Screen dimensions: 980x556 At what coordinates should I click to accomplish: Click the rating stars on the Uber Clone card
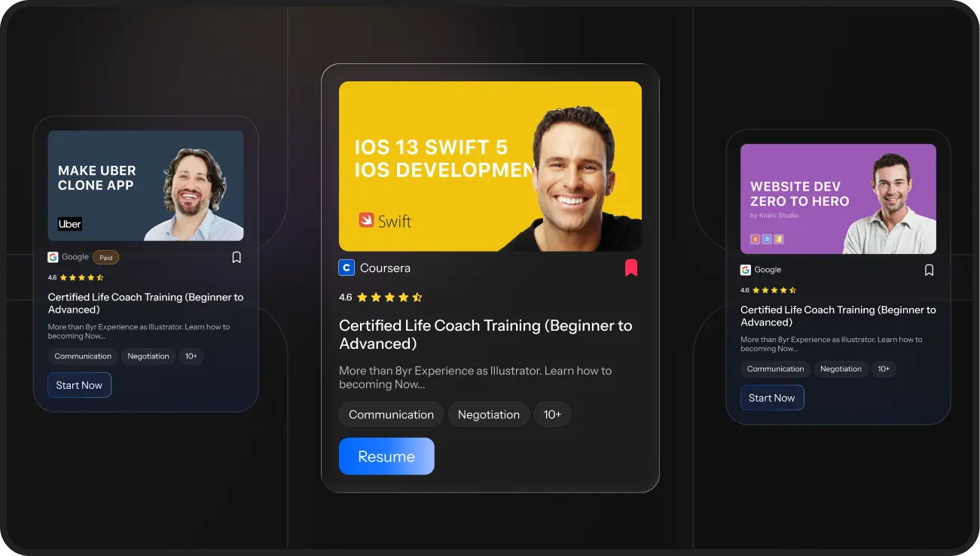point(81,278)
